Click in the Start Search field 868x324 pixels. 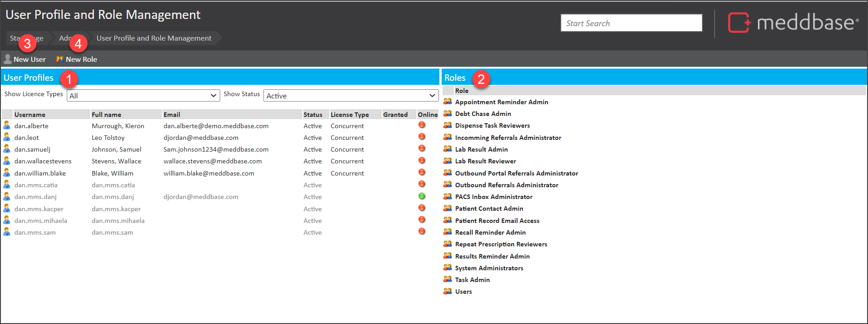pos(631,23)
